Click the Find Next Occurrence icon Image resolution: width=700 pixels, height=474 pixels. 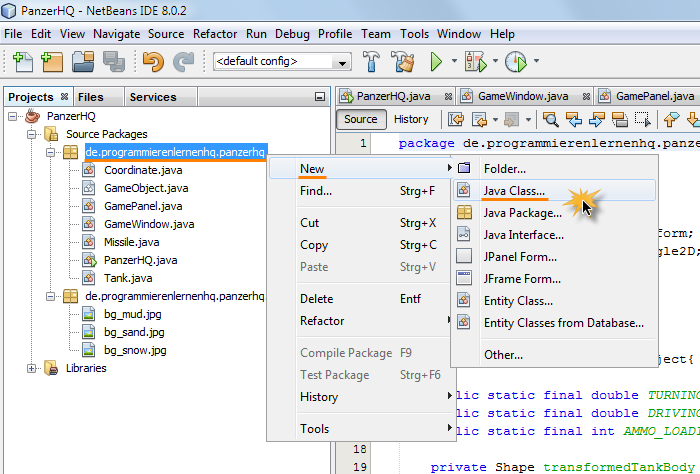[597, 119]
